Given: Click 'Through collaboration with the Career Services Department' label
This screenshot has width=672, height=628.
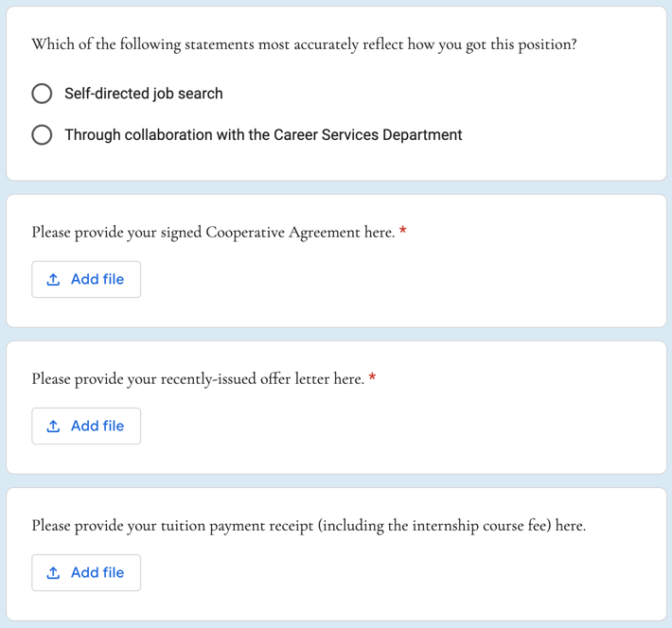Looking at the screenshot, I should 263,135.
